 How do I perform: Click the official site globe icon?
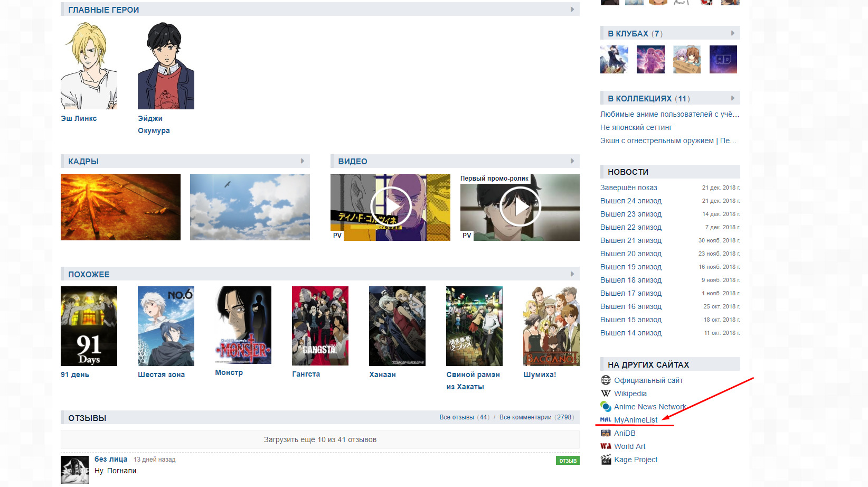(606, 380)
